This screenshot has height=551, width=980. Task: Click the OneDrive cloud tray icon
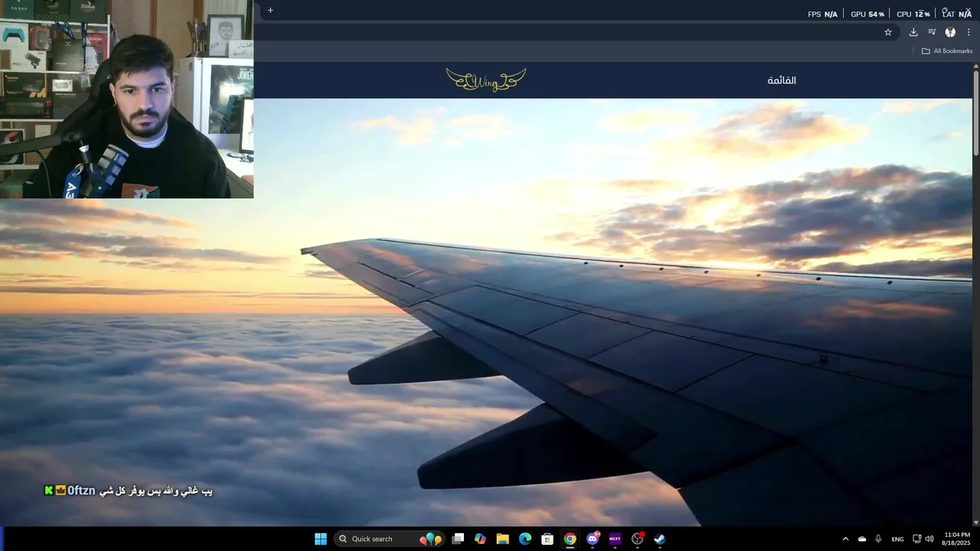click(862, 539)
